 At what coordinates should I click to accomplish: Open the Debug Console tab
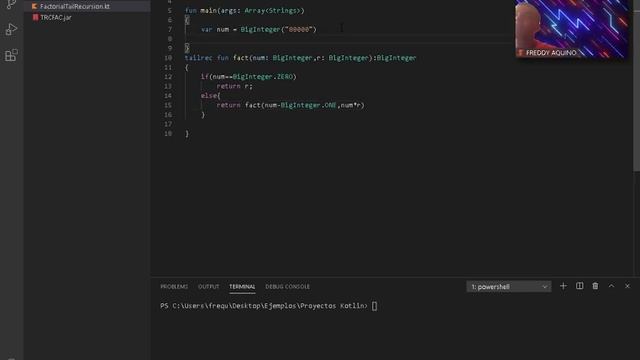point(287,287)
